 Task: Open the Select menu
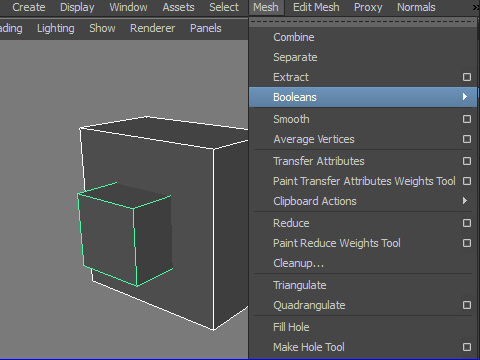(x=224, y=7)
